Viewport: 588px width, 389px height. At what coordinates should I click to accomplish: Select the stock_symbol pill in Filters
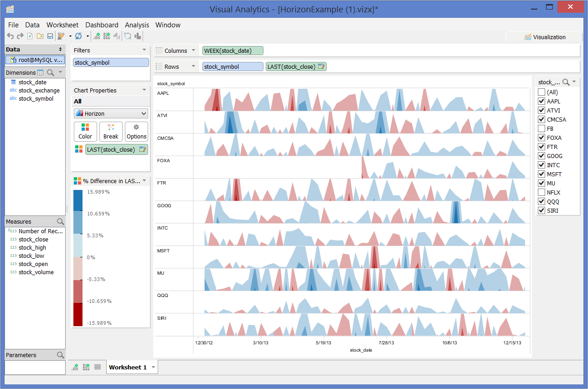point(111,63)
